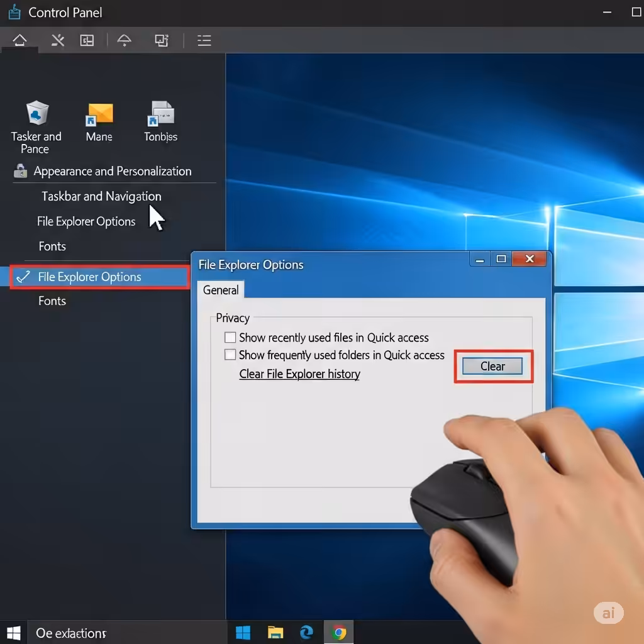Viewport: 644px width, 644px height.
Task: Open the Mane envelope shortcut icon
Action: 99,114
